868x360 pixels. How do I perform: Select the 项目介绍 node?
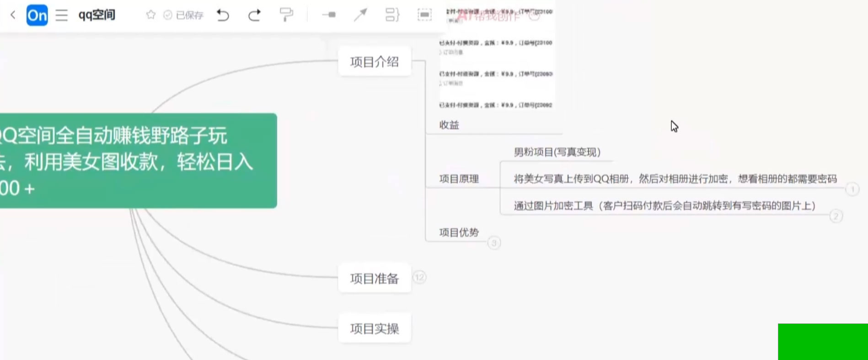tap(375, 62)
